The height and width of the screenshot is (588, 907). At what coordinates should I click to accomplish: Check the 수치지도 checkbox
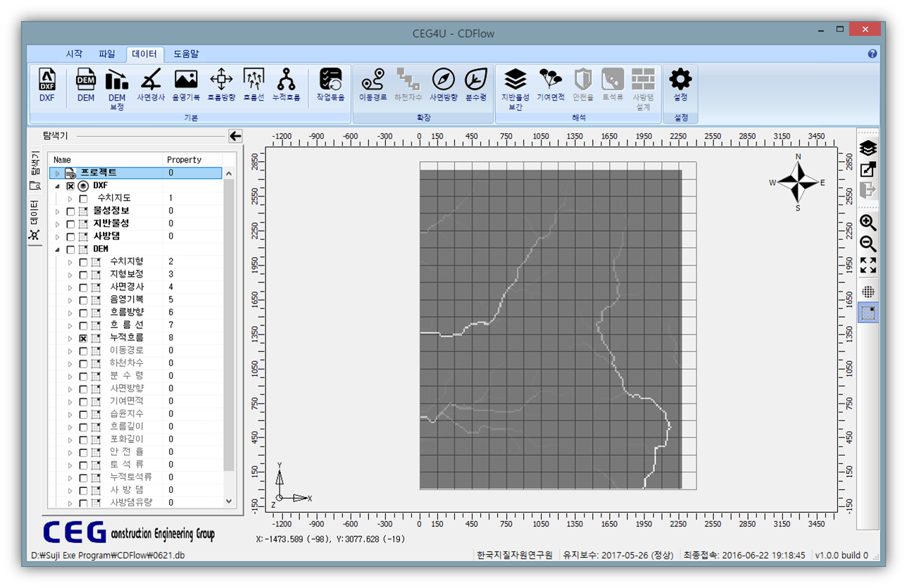[x=84, y=199]
